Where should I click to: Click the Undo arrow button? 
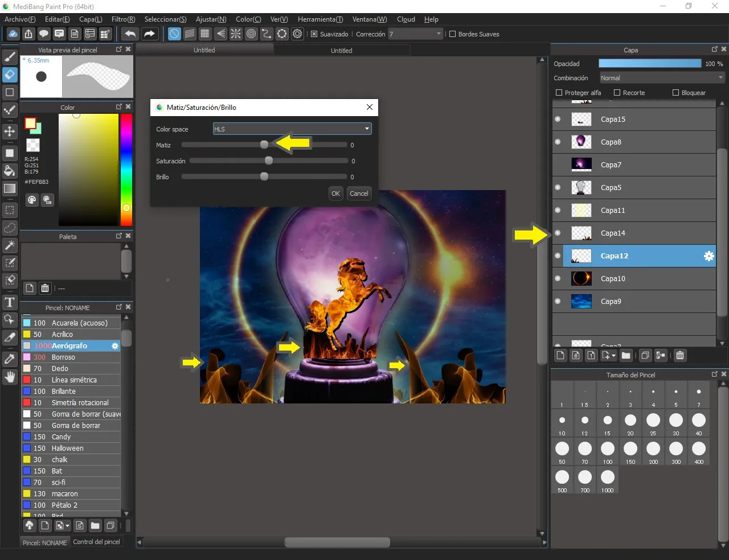click(x=130, y=34)
